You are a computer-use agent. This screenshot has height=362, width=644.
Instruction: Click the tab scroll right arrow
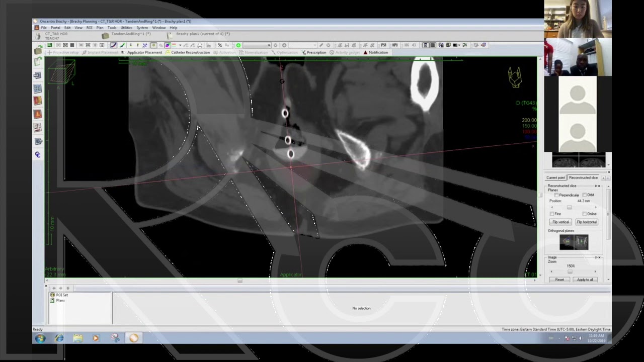pos(608,177)
